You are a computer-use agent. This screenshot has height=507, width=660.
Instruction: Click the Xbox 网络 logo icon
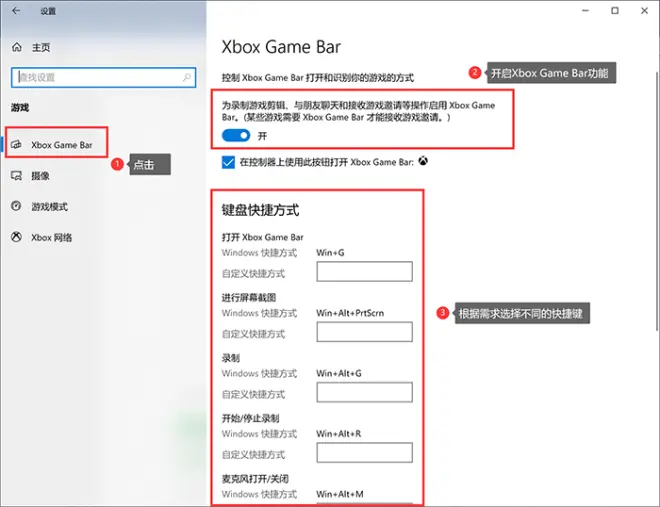pos(16,237)
